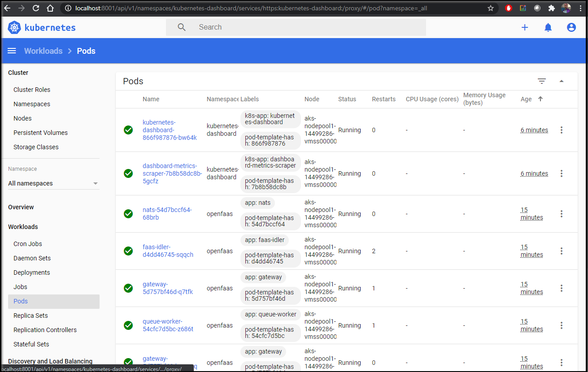Open browser extensions puzzle icon
Screen dimensions: 588x372
pyautogui.click(x=552, y=8)
